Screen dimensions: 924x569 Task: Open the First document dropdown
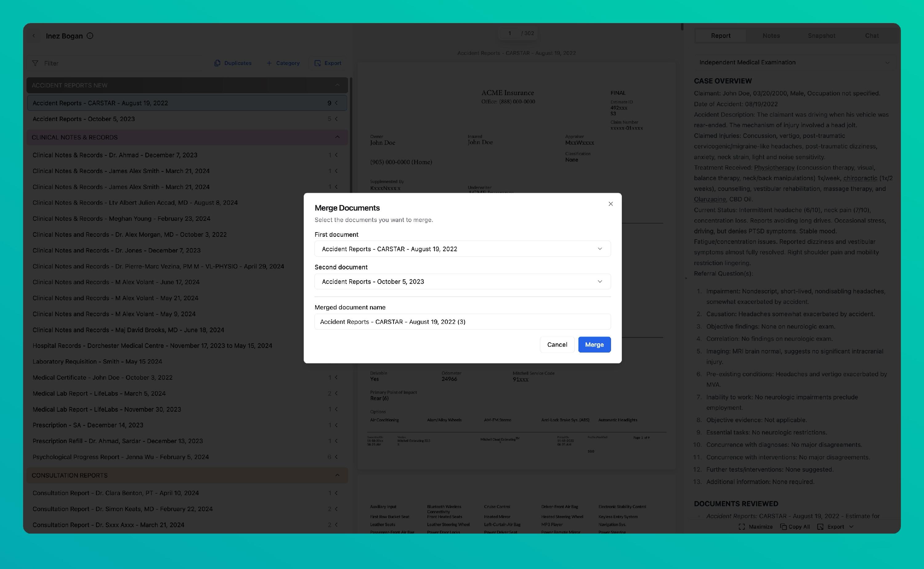click(462, 249)
